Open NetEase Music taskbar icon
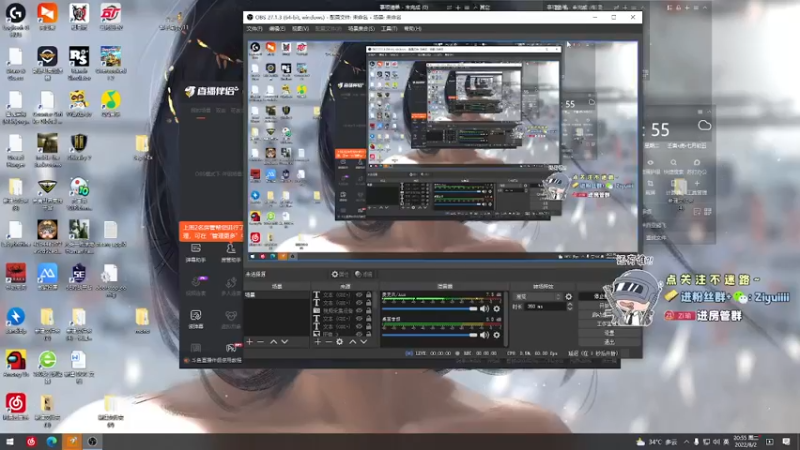 [x=31, y=441]
